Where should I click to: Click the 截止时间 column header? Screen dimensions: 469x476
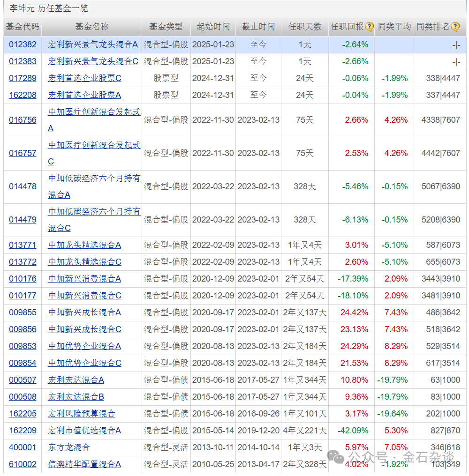[x=258, y=27]
